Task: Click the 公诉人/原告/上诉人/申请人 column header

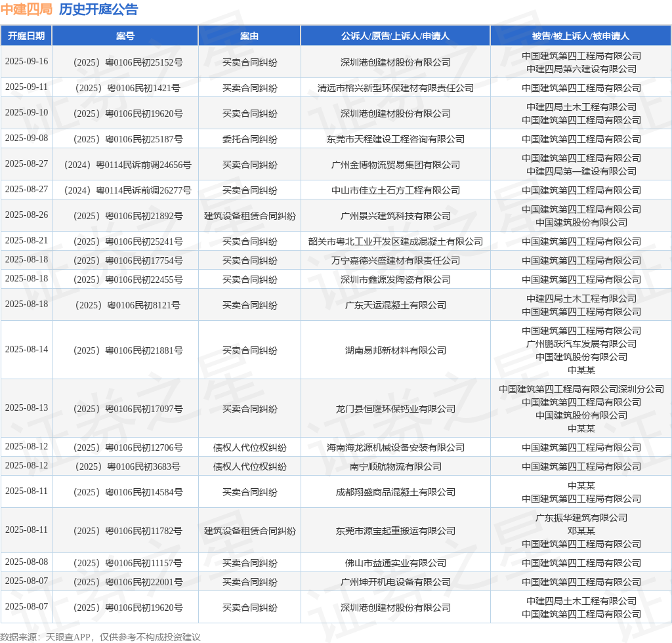Action: (x=395, y=36)
